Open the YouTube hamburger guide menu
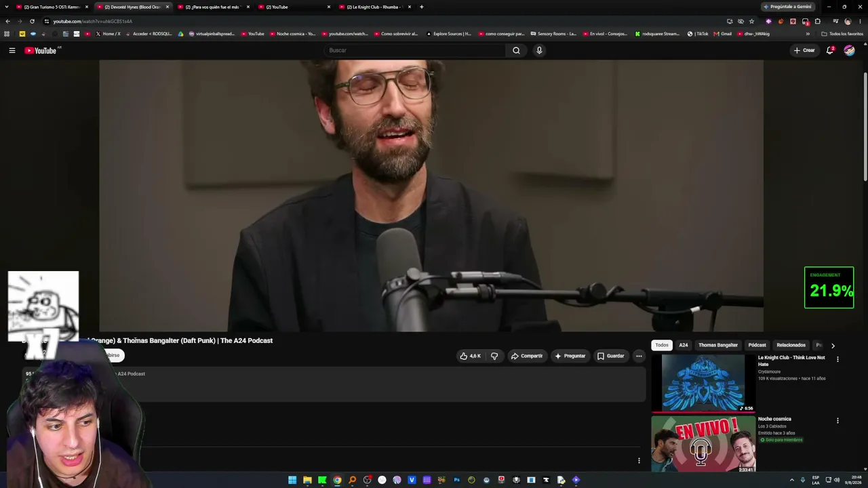Image resolution: width=868 pixels, height=488 pixels. click(12, 50)
